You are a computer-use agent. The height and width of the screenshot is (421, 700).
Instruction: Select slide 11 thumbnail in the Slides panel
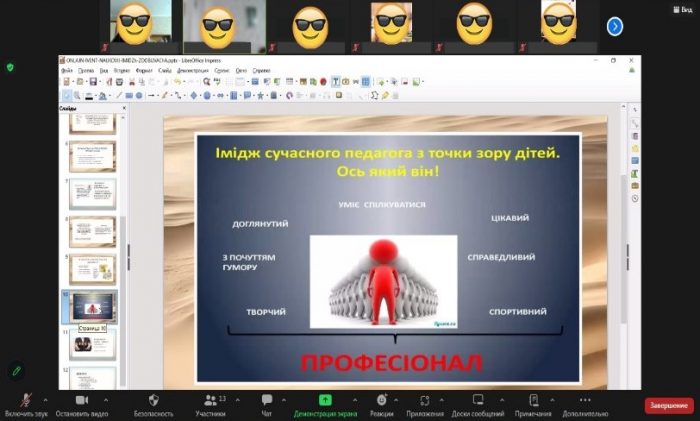[92, 343]
